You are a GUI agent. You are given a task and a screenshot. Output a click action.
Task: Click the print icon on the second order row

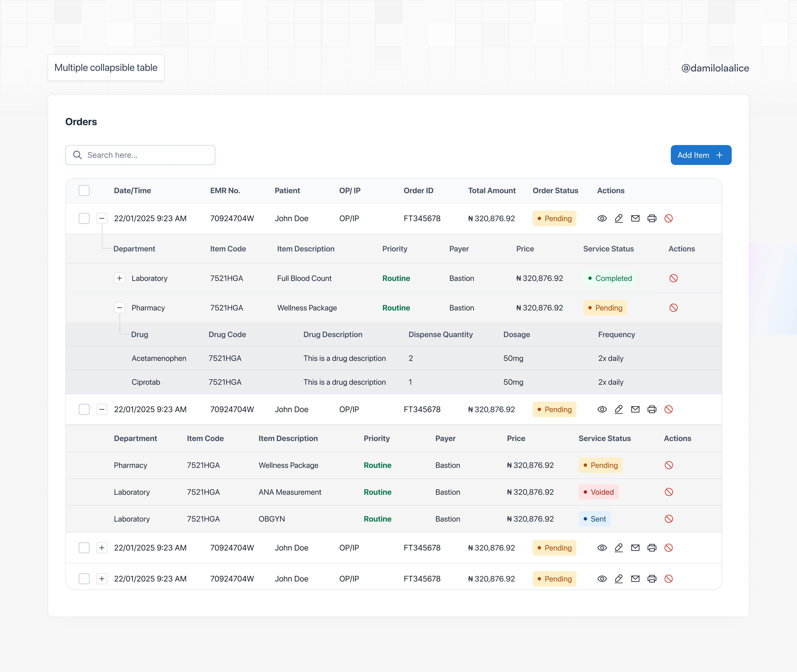pyautogui.click(x=652, y=409)
